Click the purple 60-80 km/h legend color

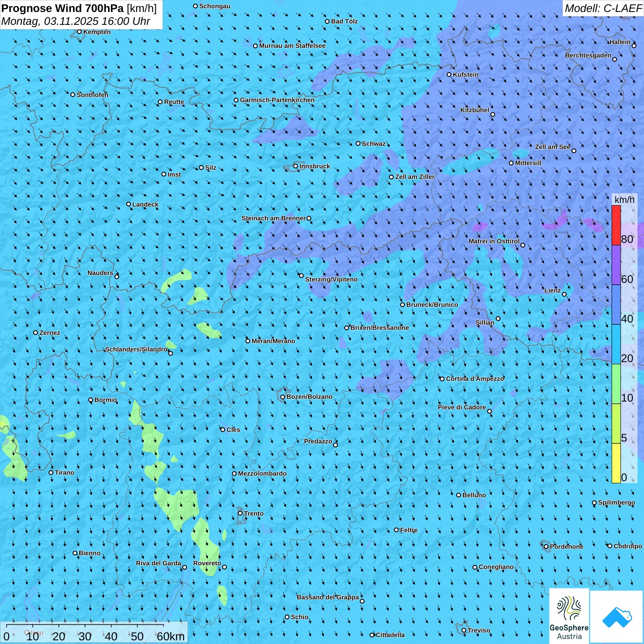(x=616, y=265)
